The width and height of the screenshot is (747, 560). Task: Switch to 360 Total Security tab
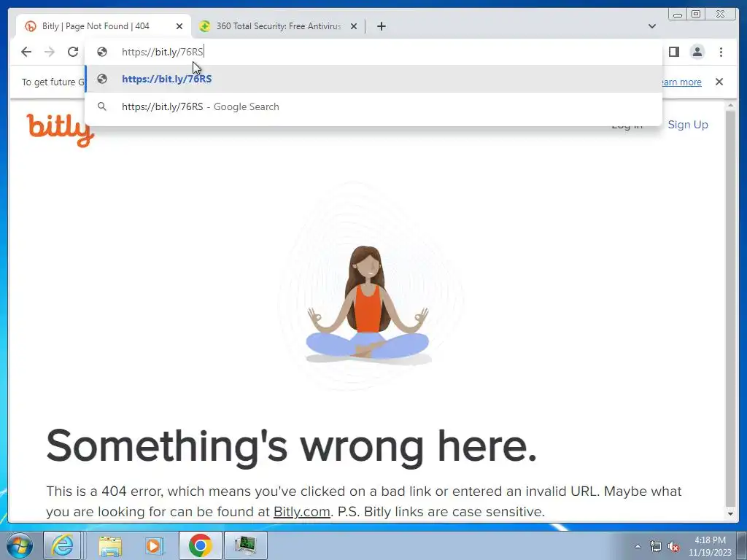point(278,26)
